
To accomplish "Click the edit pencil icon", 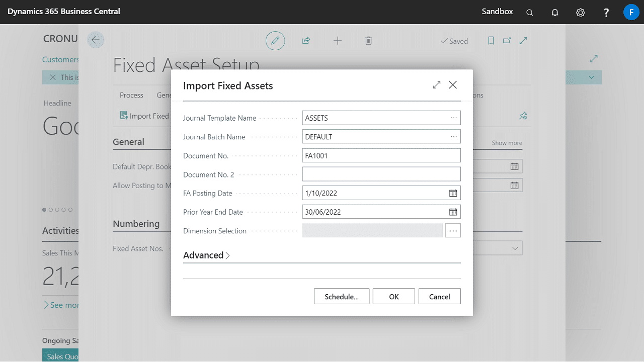I will coord(275,41).
